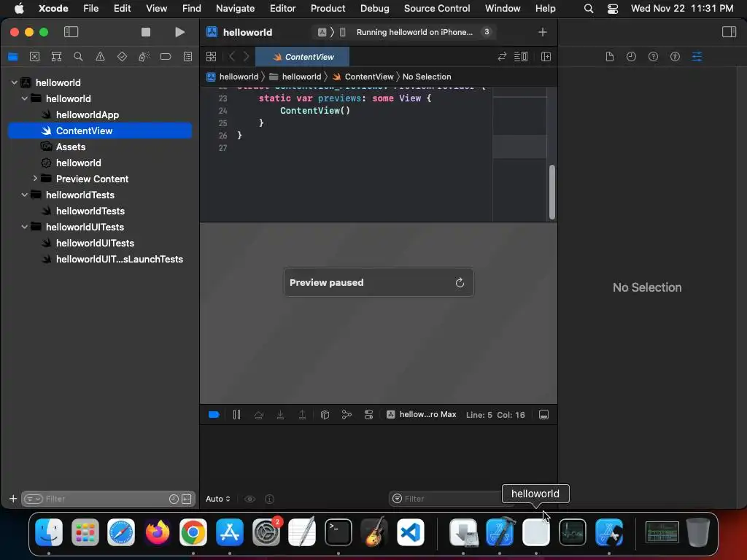
Task: Click the helloworld breadcrumb project
Action: tap(233, 77)
